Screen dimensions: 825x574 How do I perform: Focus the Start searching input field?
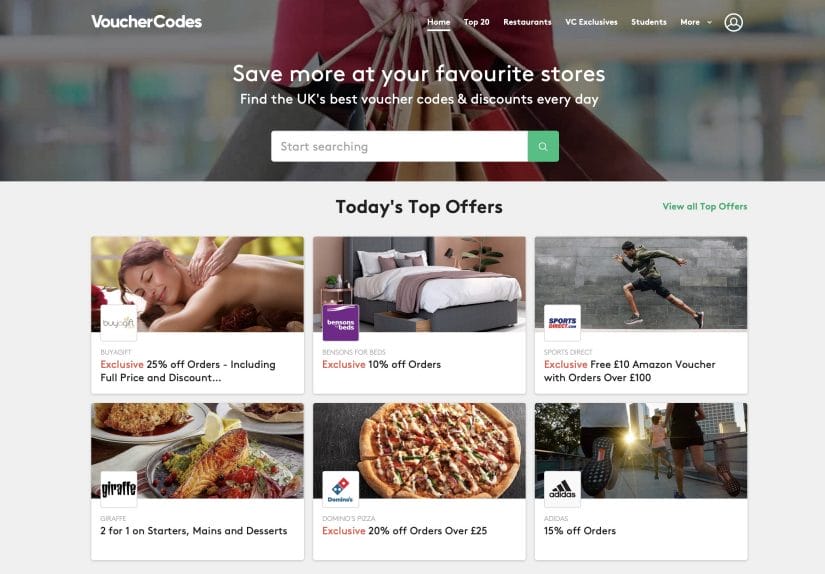click(x=399, y=146)
